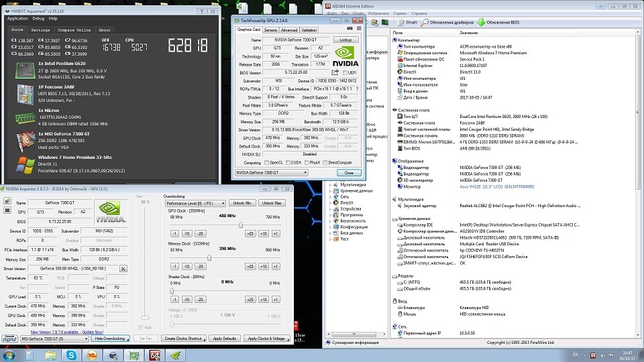Open the Settings tab in Aquamark
Image resolution: width=644 pixels, height=362 pixels.
click(40, 30)
